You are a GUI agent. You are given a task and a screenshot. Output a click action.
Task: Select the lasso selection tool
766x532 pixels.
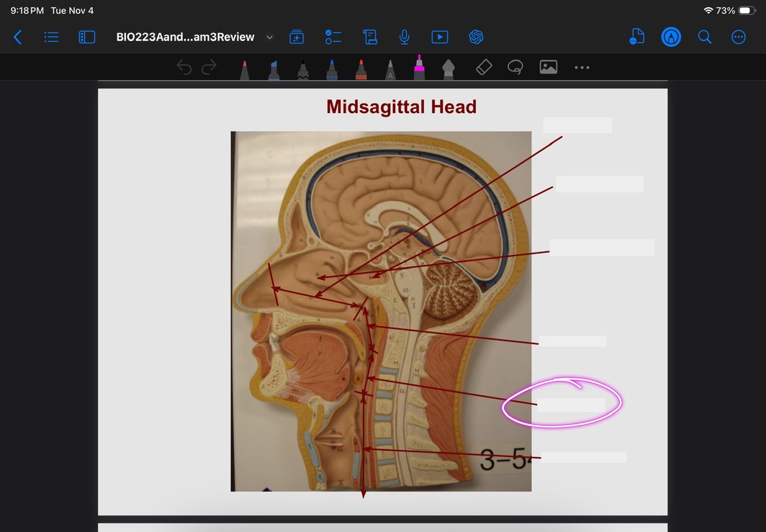(x=515, y=67)
